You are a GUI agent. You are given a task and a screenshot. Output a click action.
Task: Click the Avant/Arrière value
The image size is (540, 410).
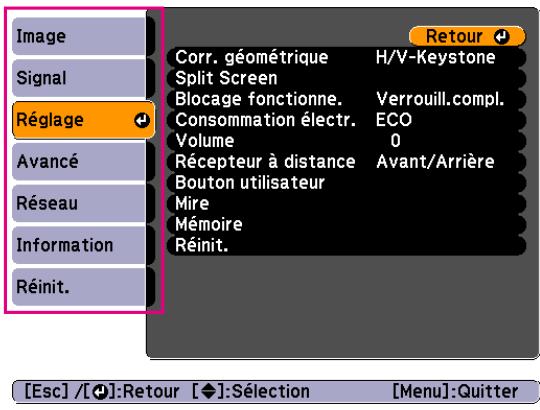pos(435,162)
